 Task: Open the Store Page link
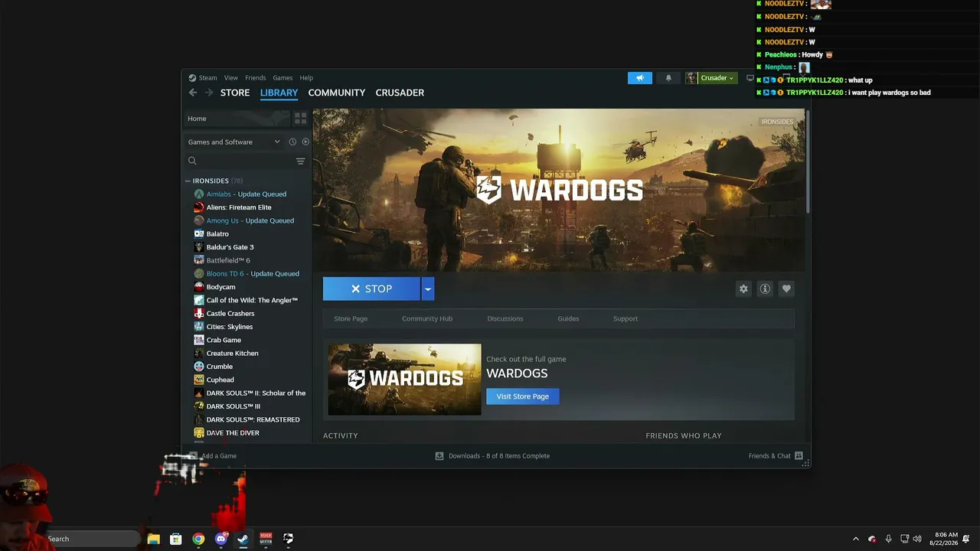(351, 318)
